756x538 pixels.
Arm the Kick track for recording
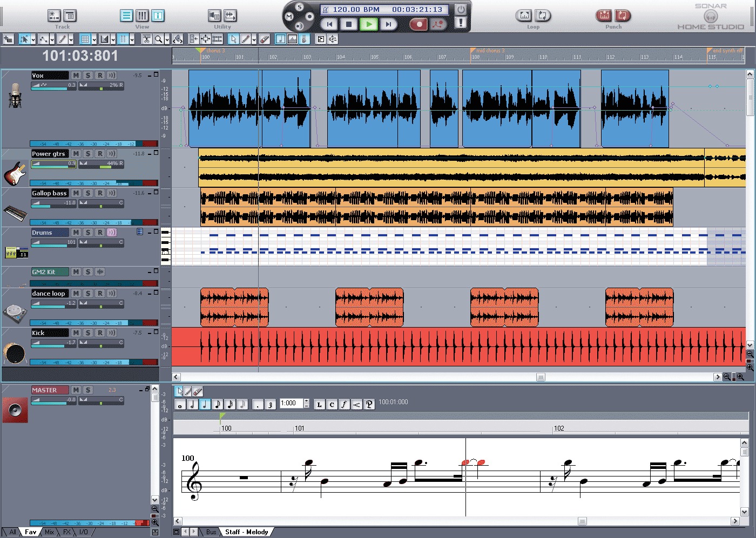(100, 333)
